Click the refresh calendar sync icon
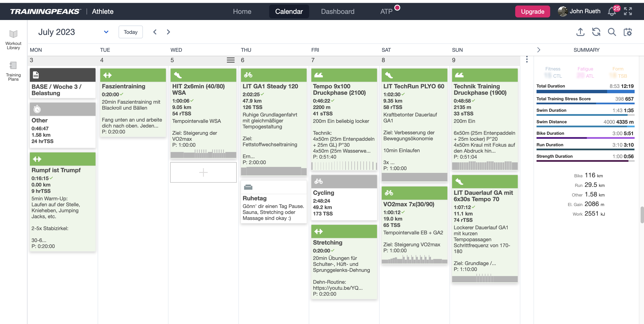The height and width of the screenshot is (324, 644). (596, 32)
